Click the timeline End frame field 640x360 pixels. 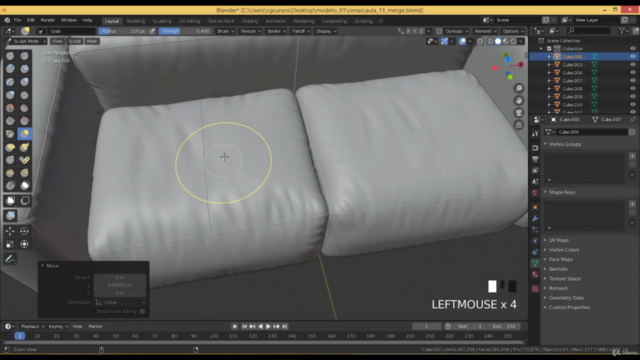(504, 327)
